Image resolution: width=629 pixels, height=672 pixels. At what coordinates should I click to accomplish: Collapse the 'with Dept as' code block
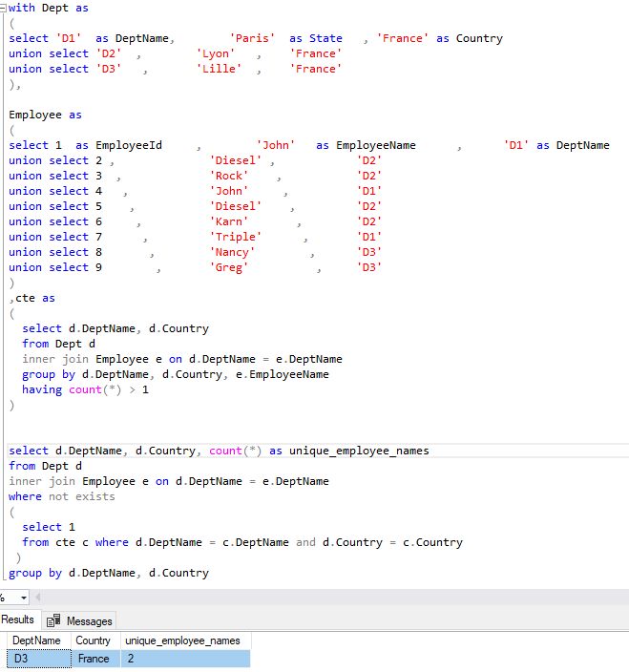coord(4,8)
